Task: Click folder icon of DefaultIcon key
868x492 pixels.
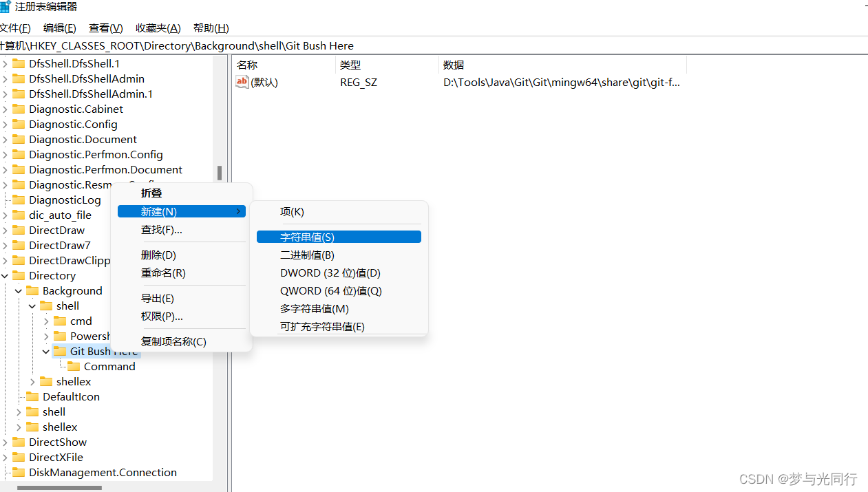Action: [x=32, y=396]
